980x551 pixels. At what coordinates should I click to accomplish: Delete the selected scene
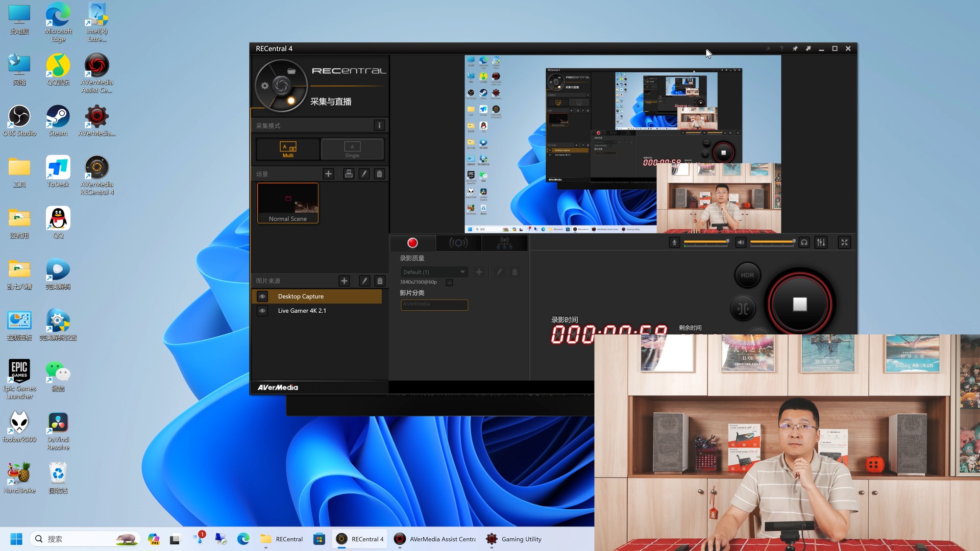coord(379,174)
